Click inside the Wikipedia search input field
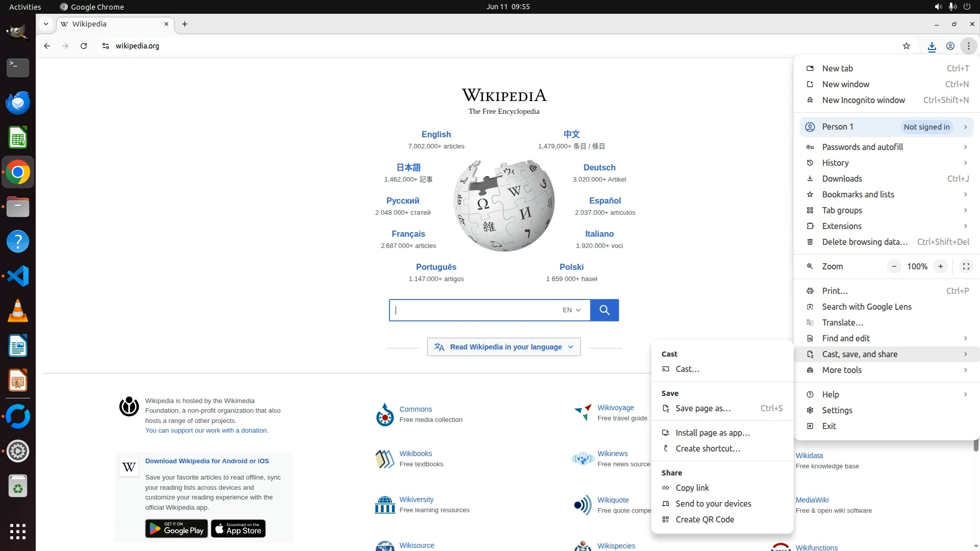The height and width of the screenshot is (551, 980). pos(475,310)
